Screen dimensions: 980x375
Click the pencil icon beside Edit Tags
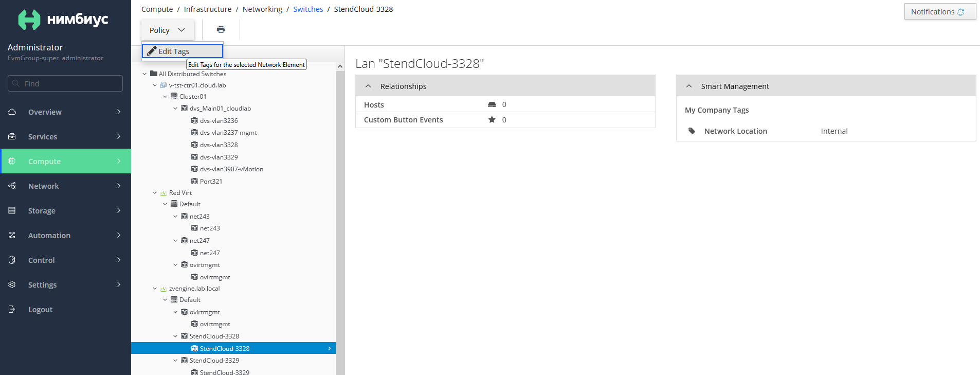point(151,51)
